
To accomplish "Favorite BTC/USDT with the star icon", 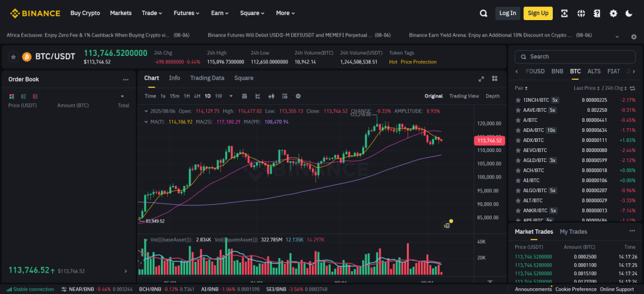I will pos(14,57).
